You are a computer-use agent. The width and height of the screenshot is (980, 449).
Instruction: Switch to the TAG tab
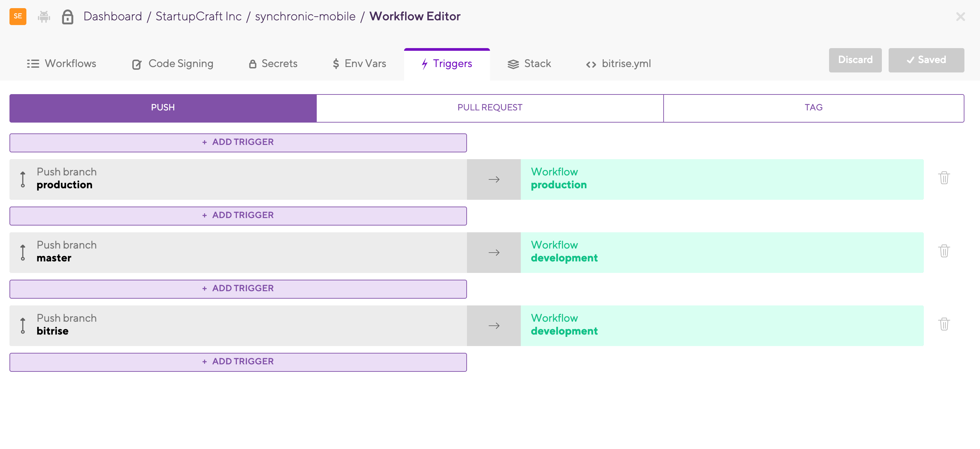click(x=814, y=107)
